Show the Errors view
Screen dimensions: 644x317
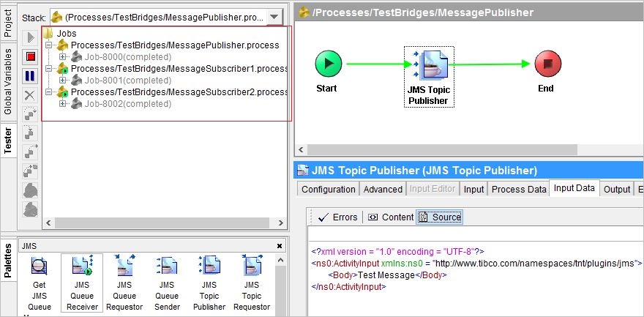[x=338, y=217]
